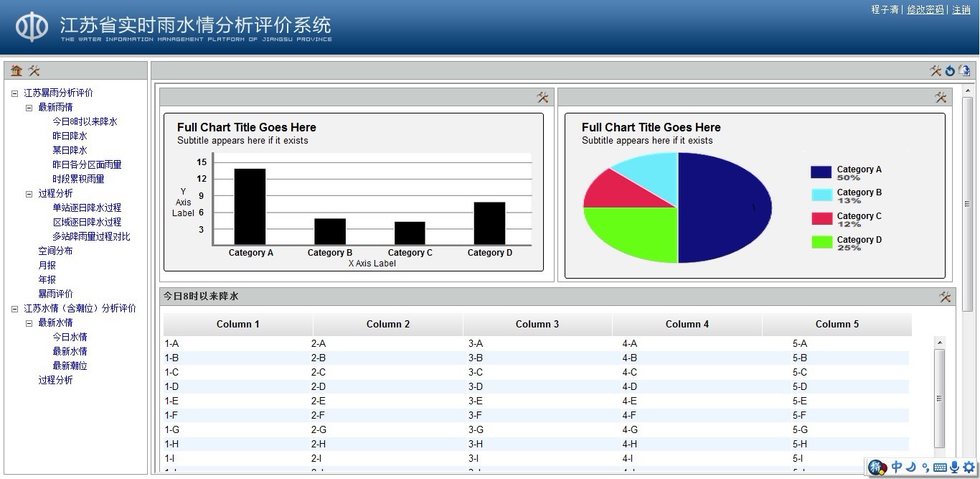Select table cell 3-D
The image size is (980, 479).
click(x=476, y=387)
